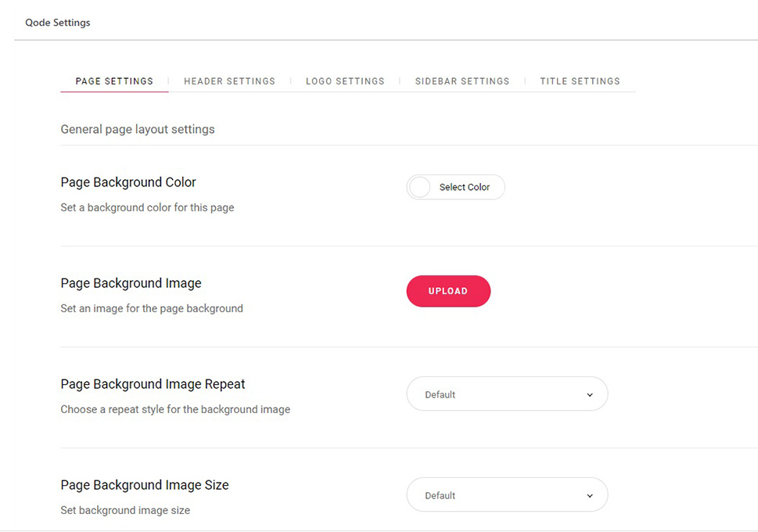The image size is (758, 532).
Task: Click the Page Background Color label
Action: pyautogui.click(x=128, y=182)
